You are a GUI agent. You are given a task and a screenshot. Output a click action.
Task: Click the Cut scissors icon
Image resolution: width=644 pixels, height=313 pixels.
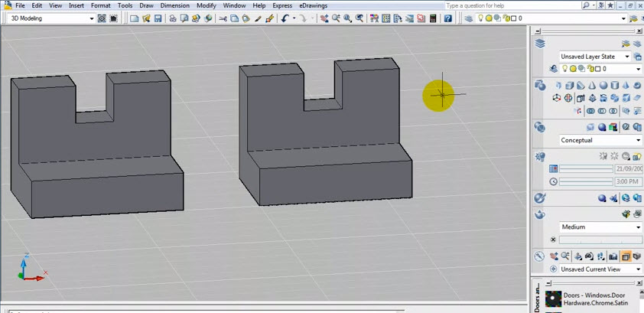click(223, 18)
